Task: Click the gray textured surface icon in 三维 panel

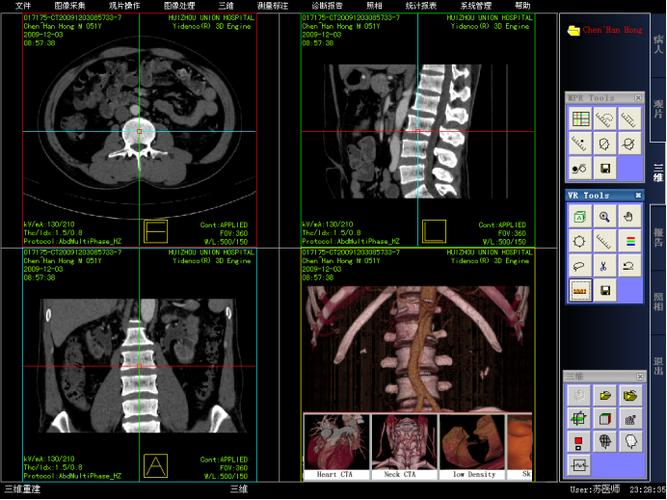Action: click(630, 419)
